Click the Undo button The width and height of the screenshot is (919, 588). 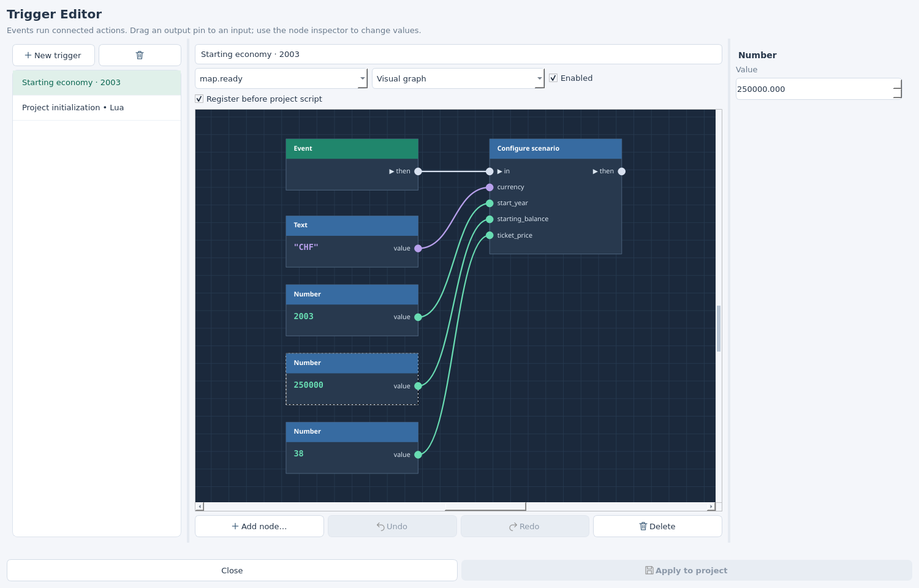(392, 526)
